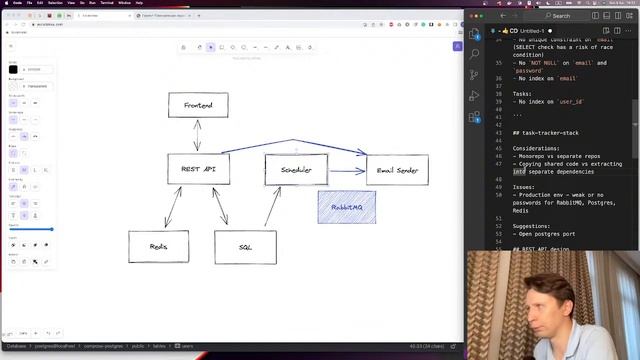This screenshot has width=640, height=360.
Task: Click the opacity slider track
Action: [x=31, y=229]
